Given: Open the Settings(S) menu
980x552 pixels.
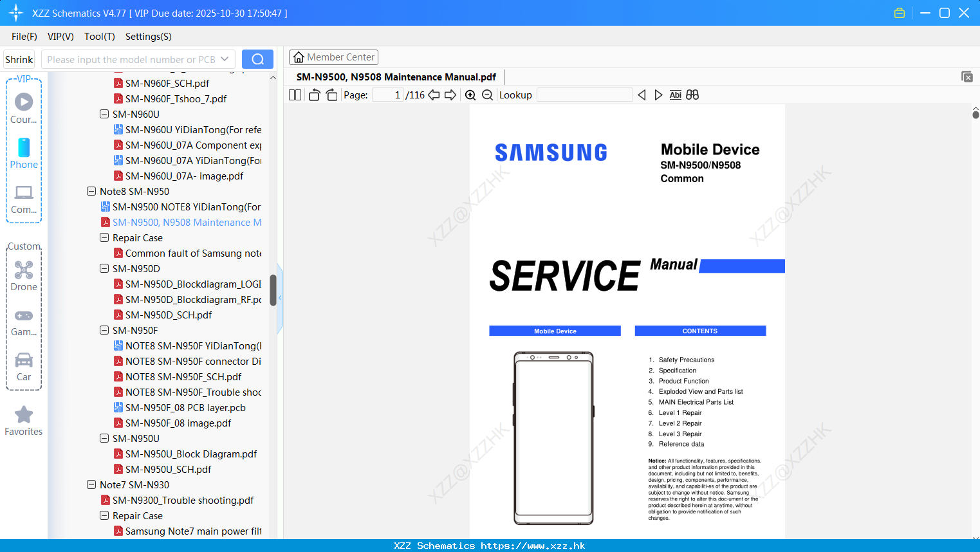Looking at the screenshot, I should pos(149,36).
